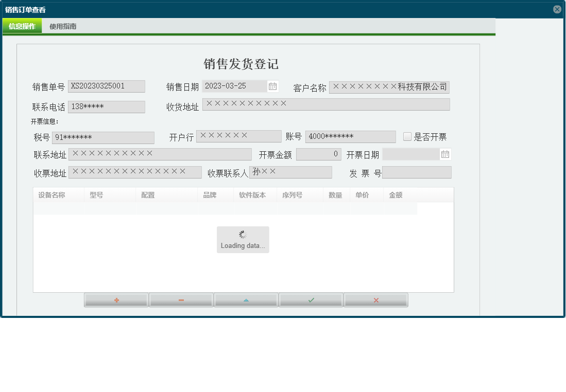The height and width of the screenshot is (392, 566).
Task: Select the 信息操作 tab
Action: pos(22,25)
